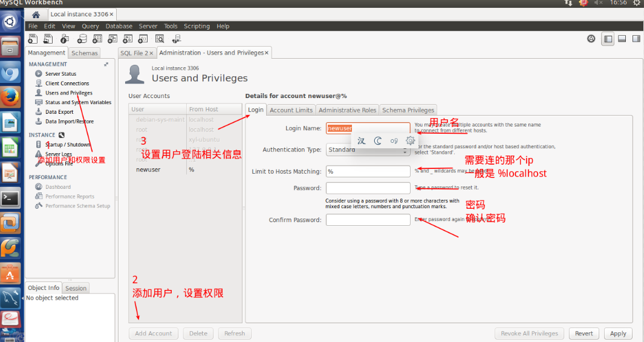Screen dimensions: 644x342
Task: Reconnect to DBMS toolbar icon
Action: coord(176,39)
